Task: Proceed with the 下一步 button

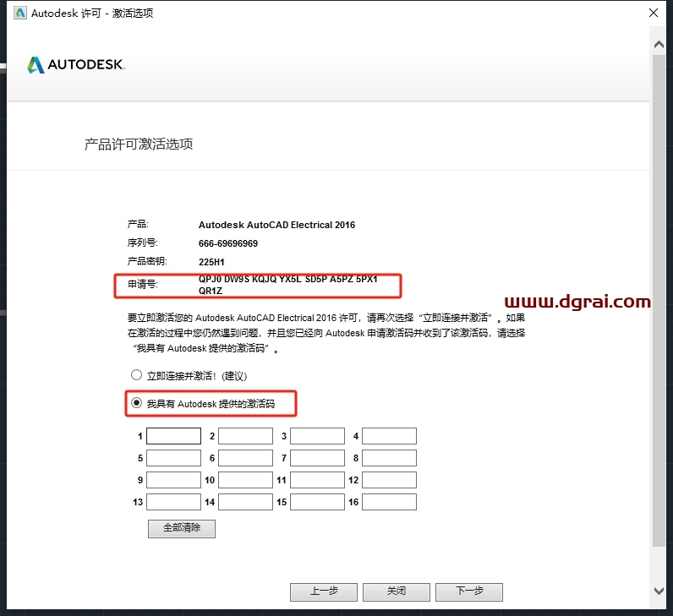Action: pos(469,592)
